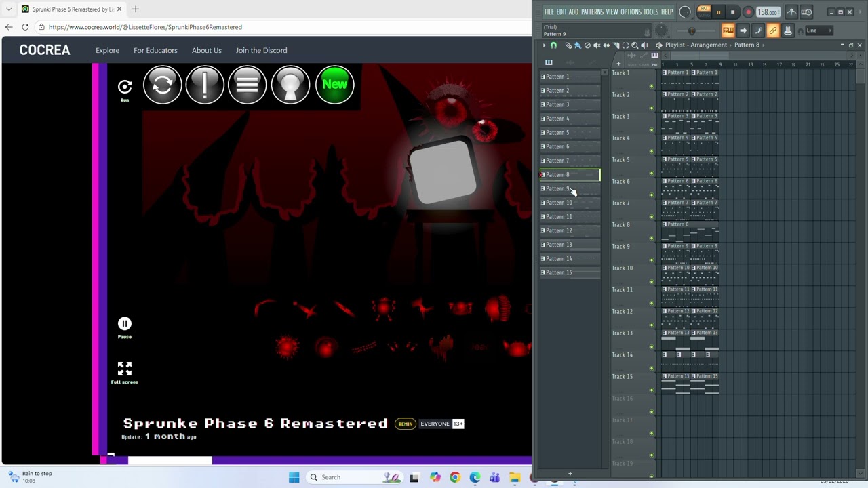Open About Us on Cocrea
The image size is (868, 488).
click(x=206, y=50)
